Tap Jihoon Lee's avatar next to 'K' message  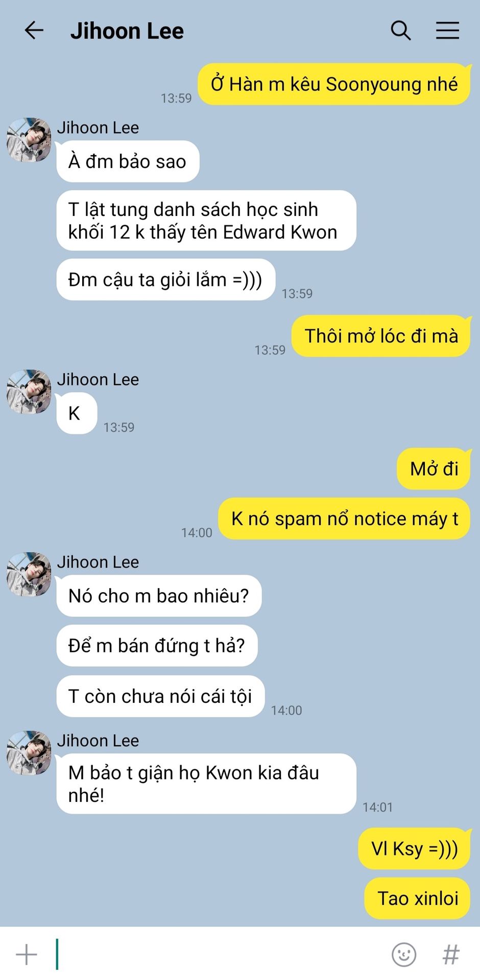coord(29,391)
